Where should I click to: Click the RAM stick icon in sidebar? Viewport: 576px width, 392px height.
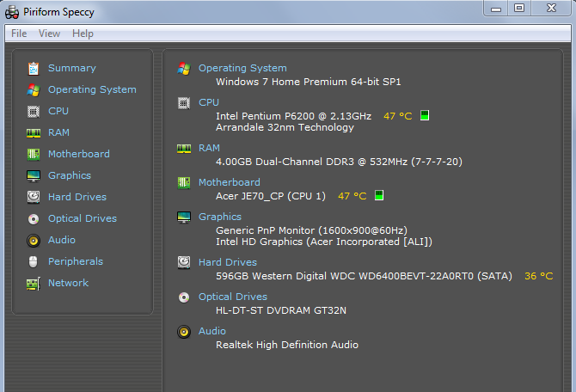coord(34,132)
